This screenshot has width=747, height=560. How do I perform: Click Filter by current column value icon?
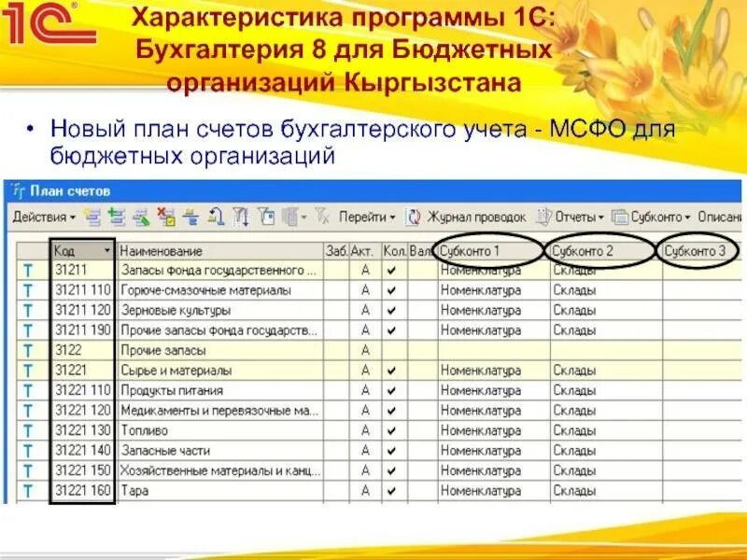coord(266,217)
